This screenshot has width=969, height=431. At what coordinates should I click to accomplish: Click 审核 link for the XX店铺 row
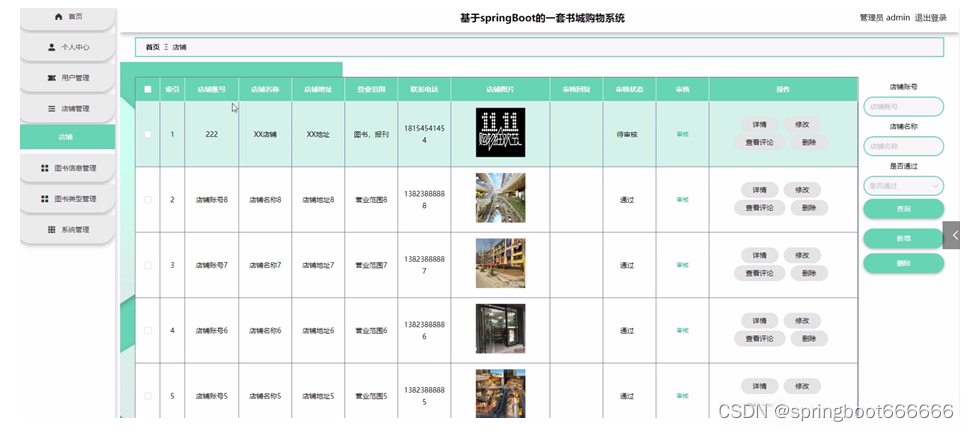682,134
